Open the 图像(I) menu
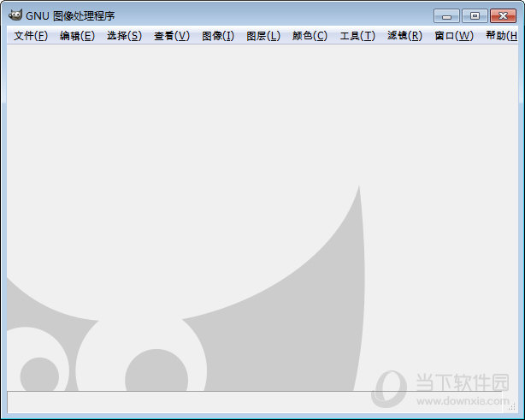525x420 pixels. click(x=218, y=36)
